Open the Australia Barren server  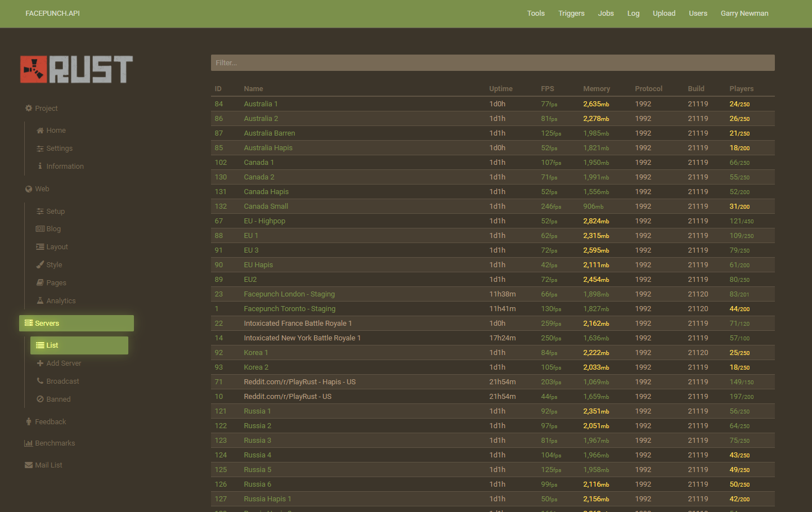tap(270, 133)
